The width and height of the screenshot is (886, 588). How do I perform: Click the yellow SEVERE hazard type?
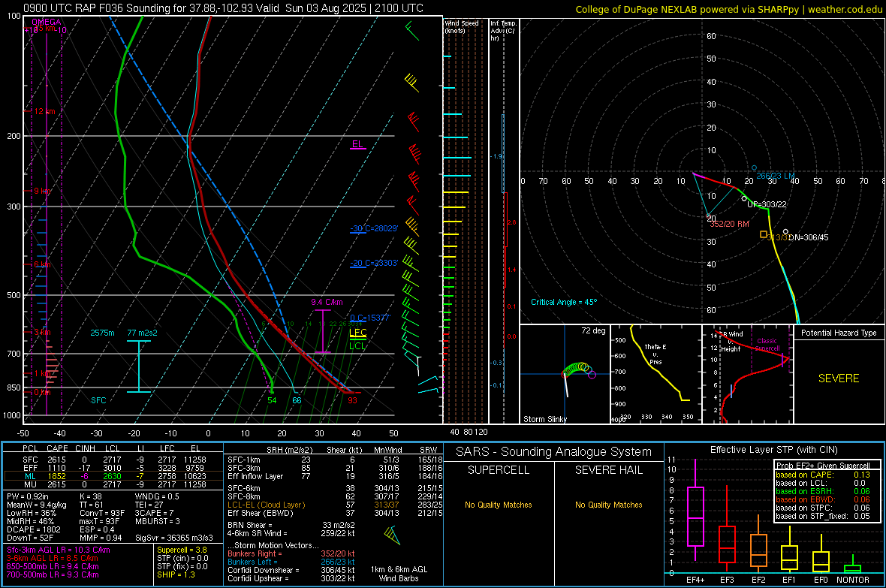pyautogui.click(x=839, y=378)
